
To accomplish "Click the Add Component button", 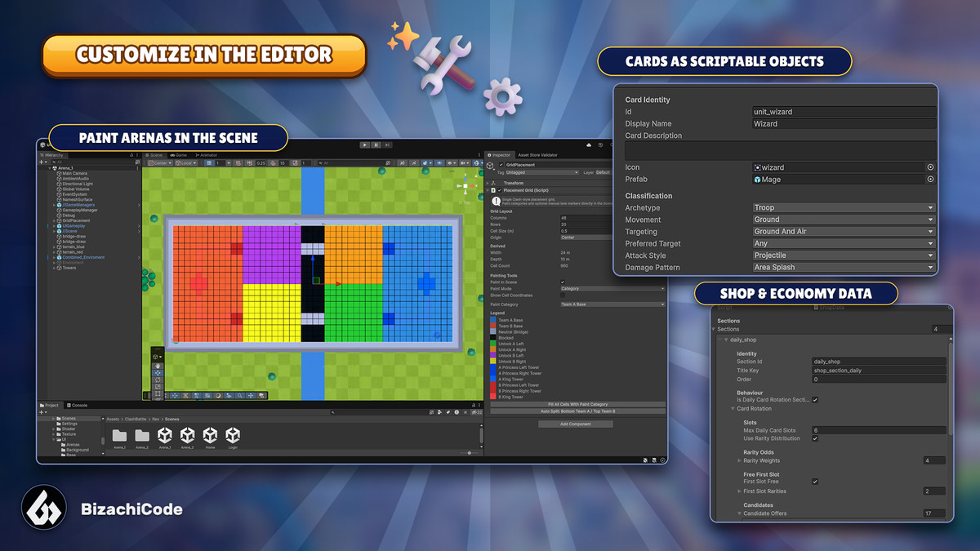I will point(576,424).
